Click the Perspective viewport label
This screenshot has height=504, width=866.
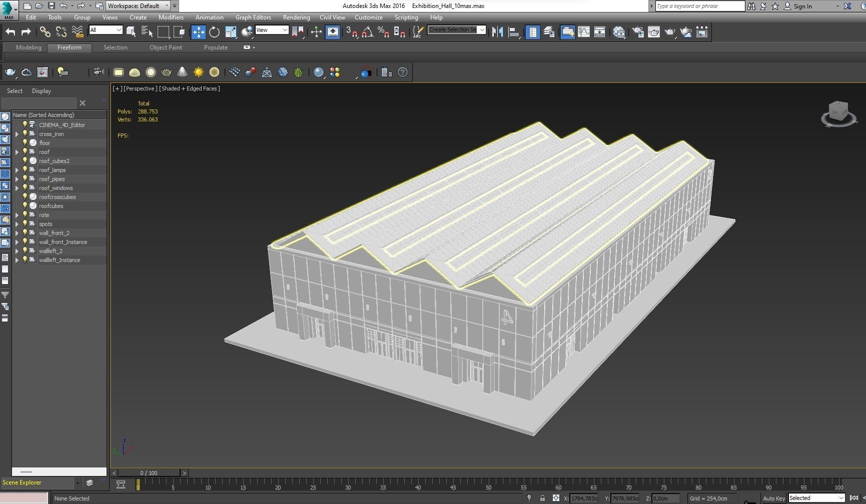[x=140, y=88]
